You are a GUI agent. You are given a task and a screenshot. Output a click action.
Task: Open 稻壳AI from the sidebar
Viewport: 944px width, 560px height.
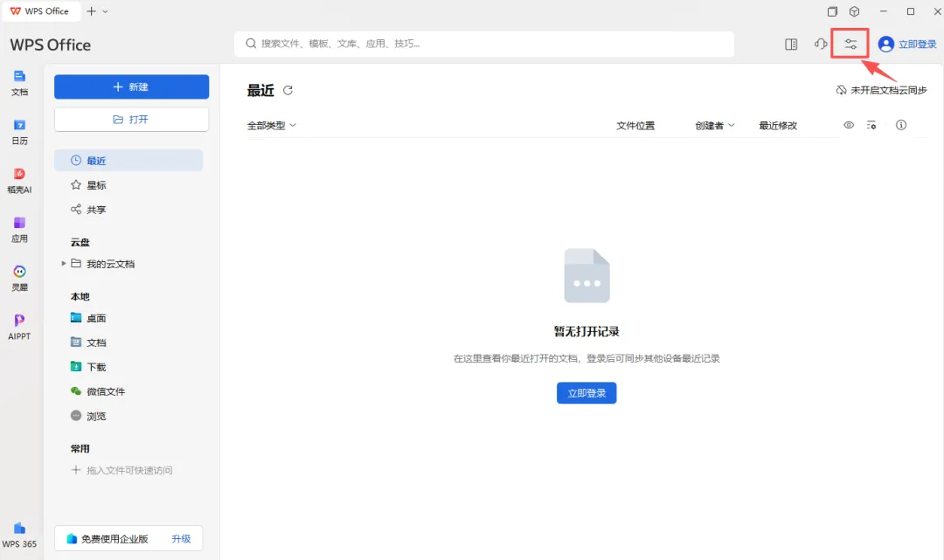pos(19,181)
